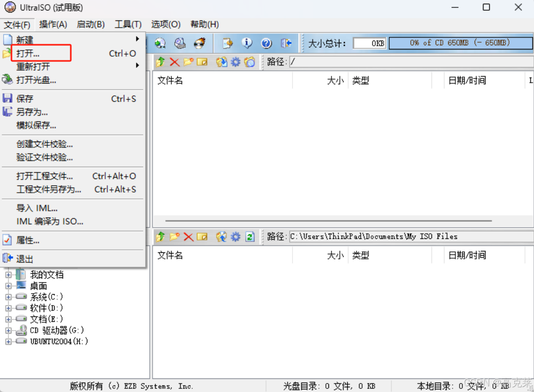534x392 pixels.
Task: Click the extract files icon in image toolbar
Action: pyautogui.click(x=222, y=62)
